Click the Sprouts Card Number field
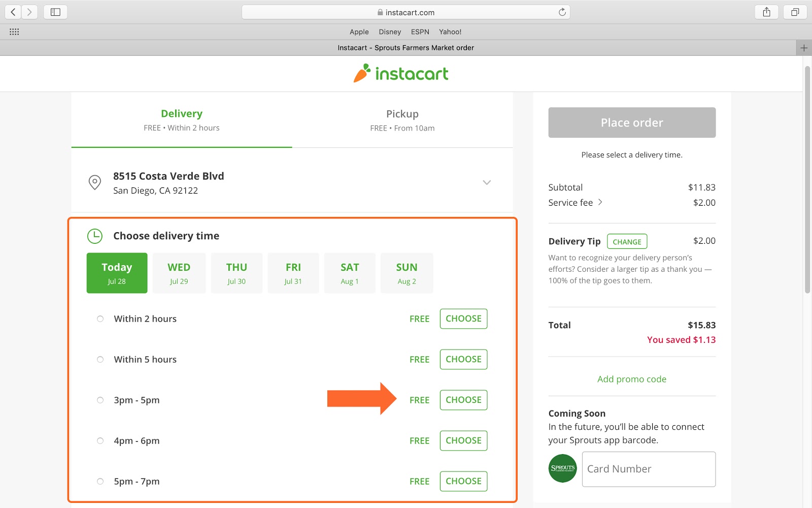This screenshot has height=508, width=812. click(649, 469)
